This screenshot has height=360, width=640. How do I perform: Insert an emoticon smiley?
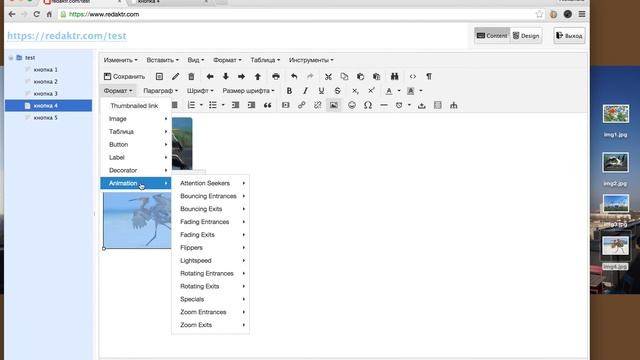(351, 105)
